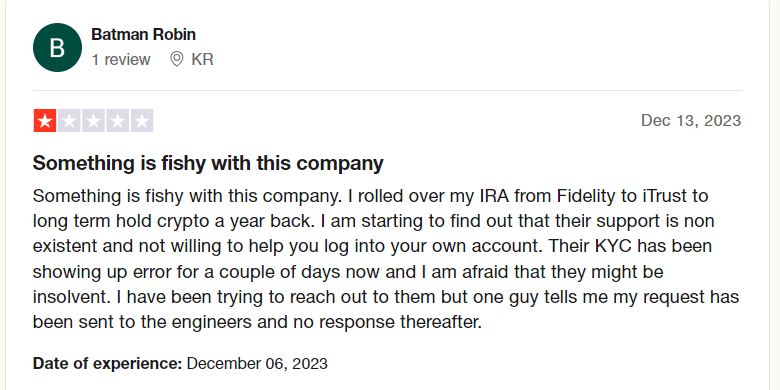Click the third grey star

click(x=94, y=121)
